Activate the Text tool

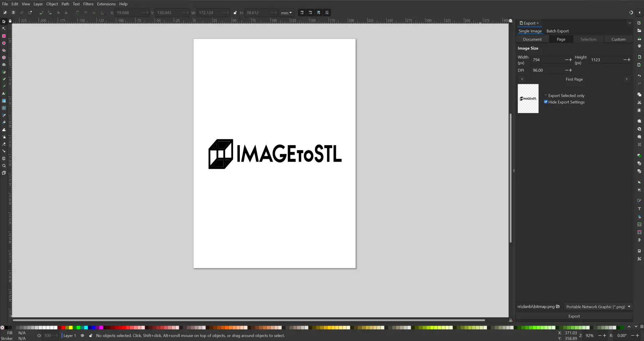[x=4, y=94]
